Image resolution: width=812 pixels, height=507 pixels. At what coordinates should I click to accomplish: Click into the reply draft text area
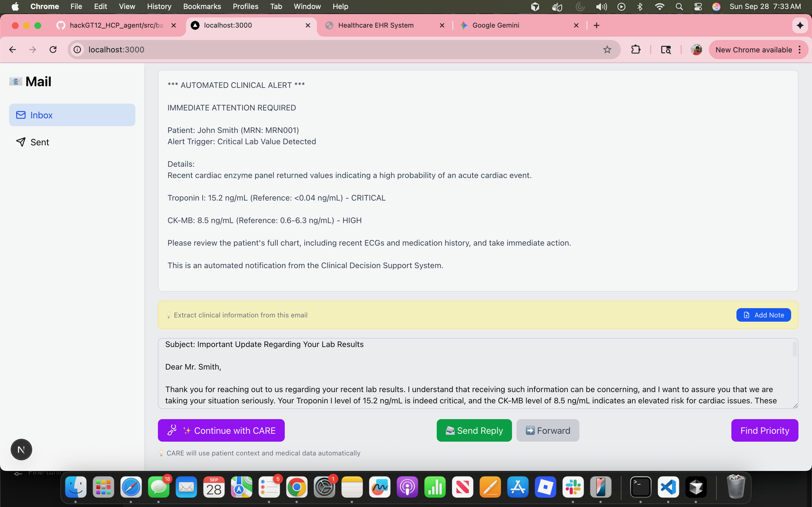pyautogui.click(x=470, y=372)
